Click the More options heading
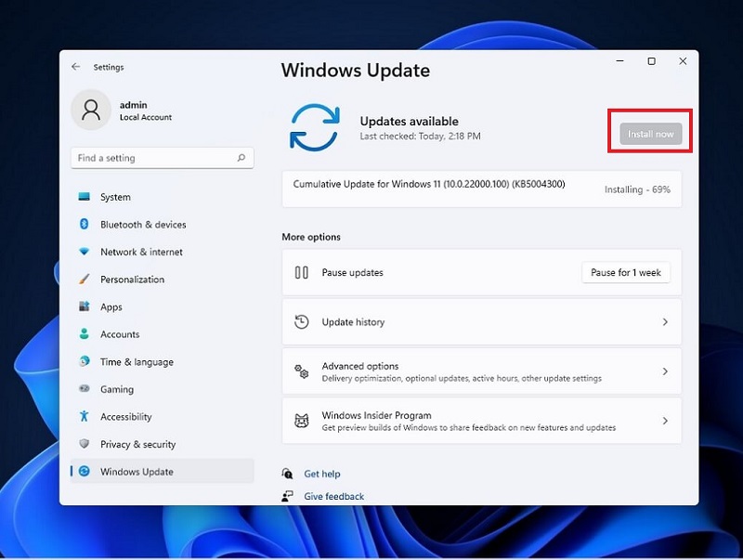Viewport: 743px width, 560px height. tap(311, 237)
